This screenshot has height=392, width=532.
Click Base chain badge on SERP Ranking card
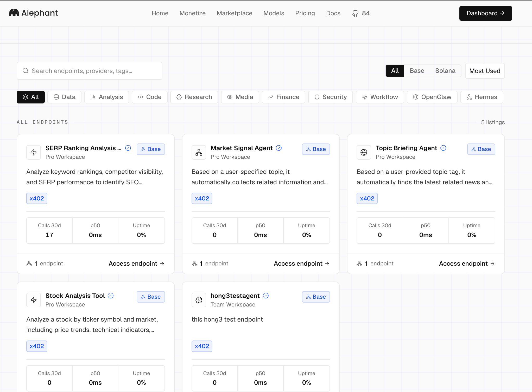pyautogui.click(x=151, y=149)
